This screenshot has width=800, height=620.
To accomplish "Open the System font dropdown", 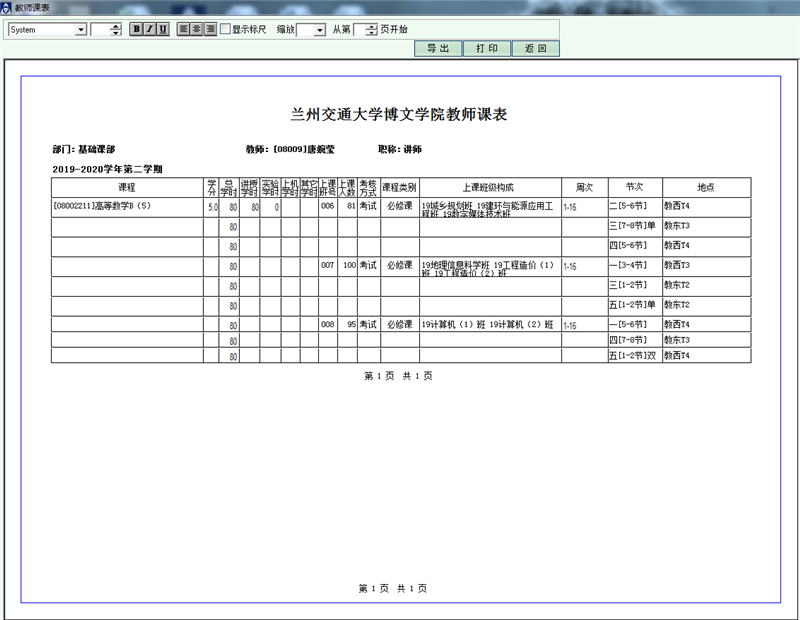I will [x=80, y=30].
